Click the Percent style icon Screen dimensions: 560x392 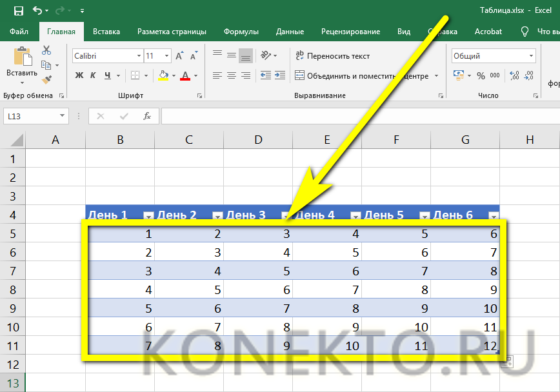point(481,76)
